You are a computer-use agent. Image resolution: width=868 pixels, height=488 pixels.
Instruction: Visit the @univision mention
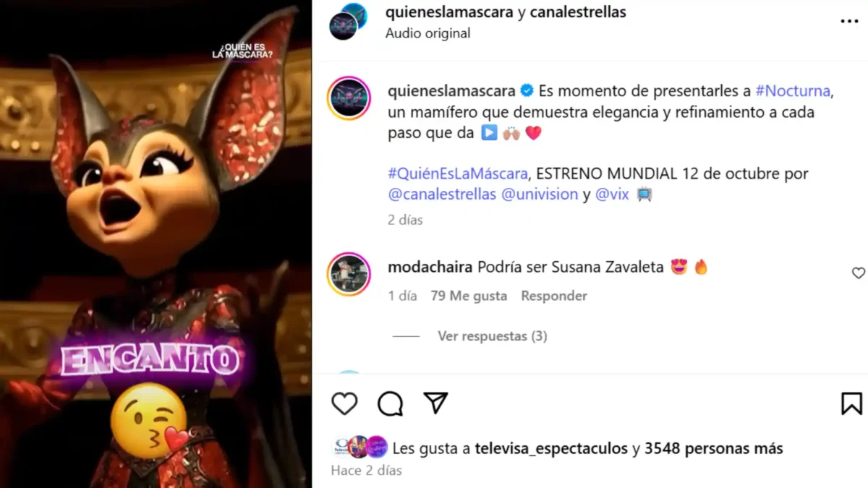(x=540, y=194)
